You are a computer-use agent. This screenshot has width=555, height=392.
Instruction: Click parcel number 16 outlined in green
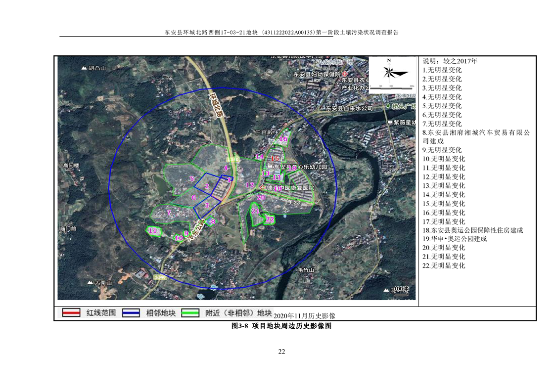click(283, 139)
